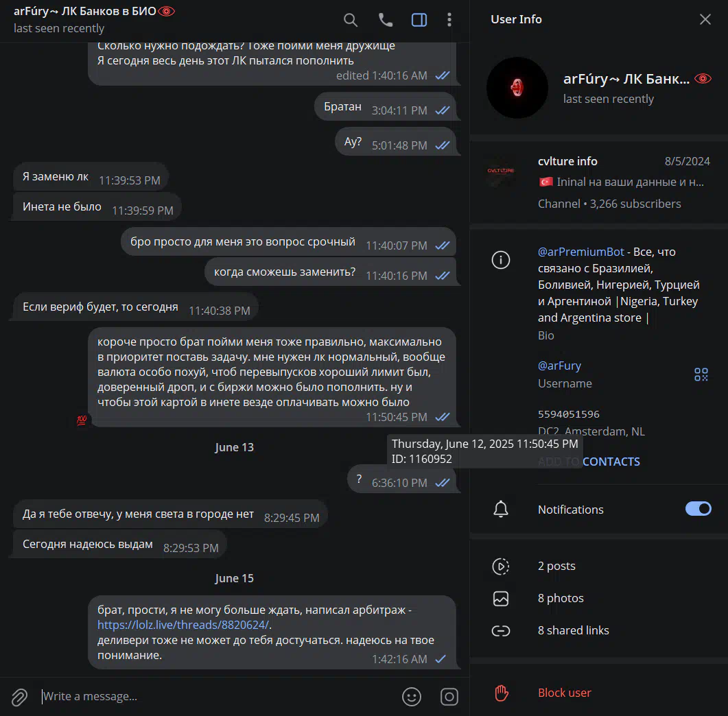Attach a file with the paperclip icon
Screen dimensions: 728x716
click(19, 697)
